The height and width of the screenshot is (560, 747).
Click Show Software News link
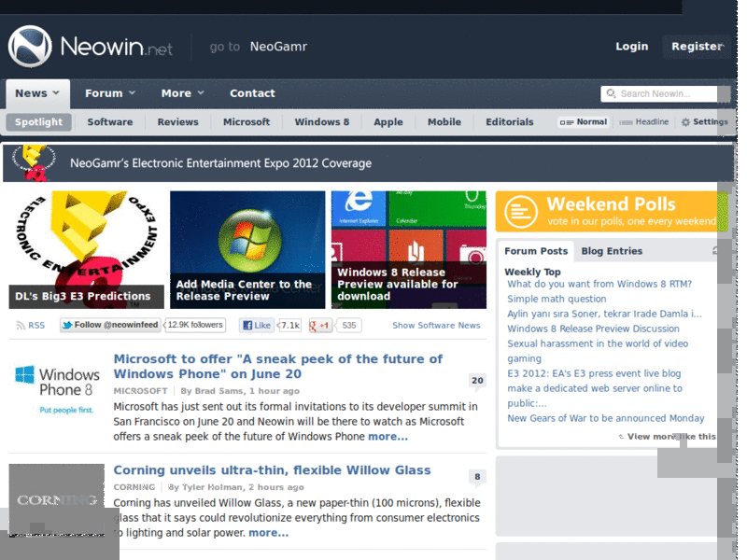436,325
